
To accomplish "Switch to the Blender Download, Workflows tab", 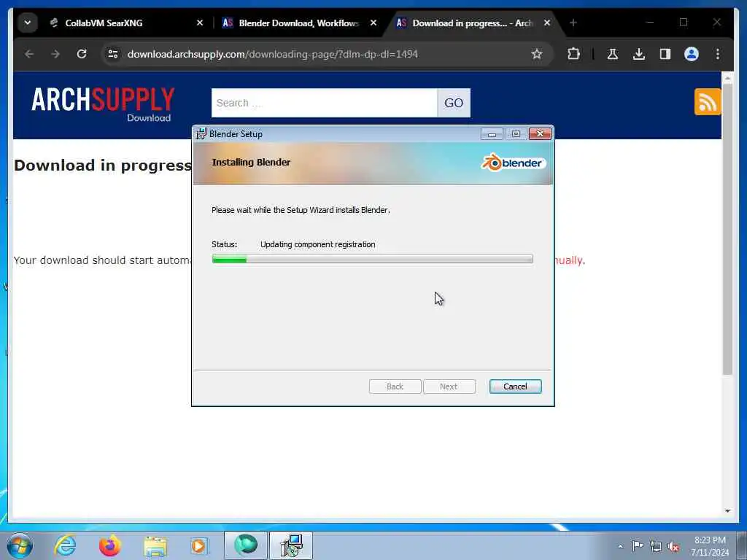I will [300, 23].
